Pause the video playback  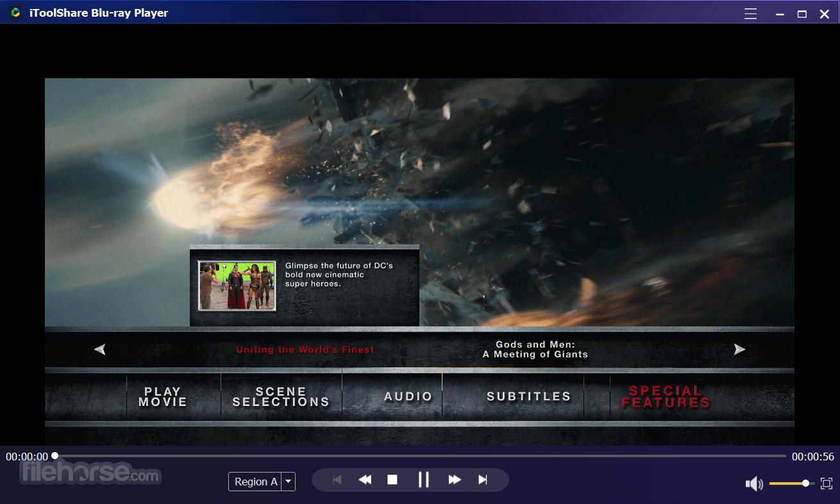click(423, 480)
